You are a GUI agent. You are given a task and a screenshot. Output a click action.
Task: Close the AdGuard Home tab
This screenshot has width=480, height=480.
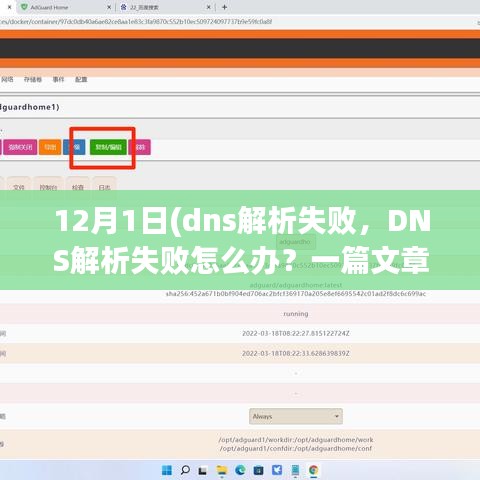[x=109, y=7]
